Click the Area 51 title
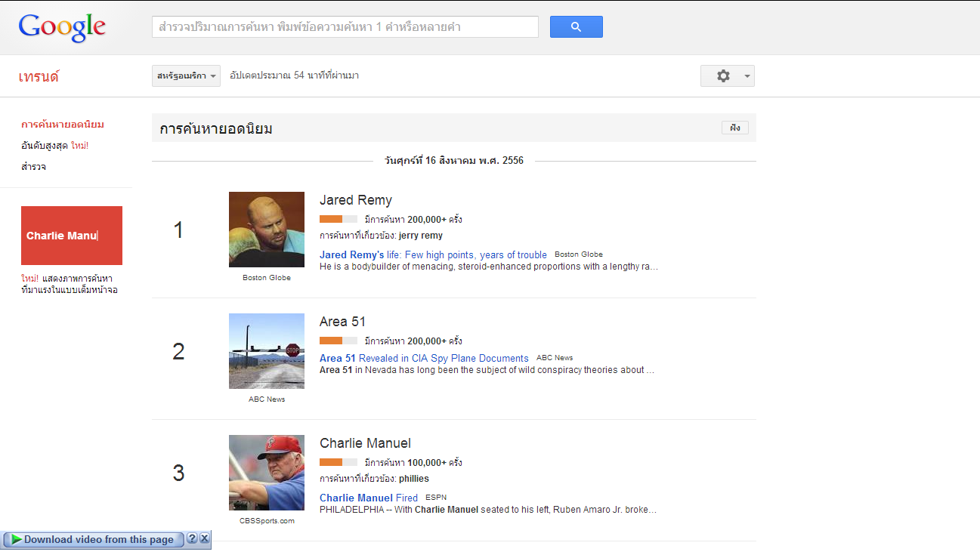The width and height of the screenshot is (980, 552). coord(342,322)
